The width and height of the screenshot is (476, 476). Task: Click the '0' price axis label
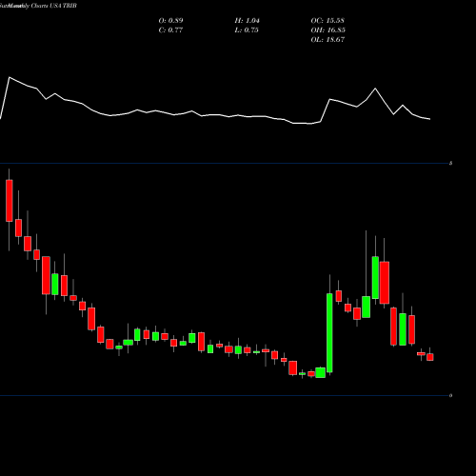[450, 395]
